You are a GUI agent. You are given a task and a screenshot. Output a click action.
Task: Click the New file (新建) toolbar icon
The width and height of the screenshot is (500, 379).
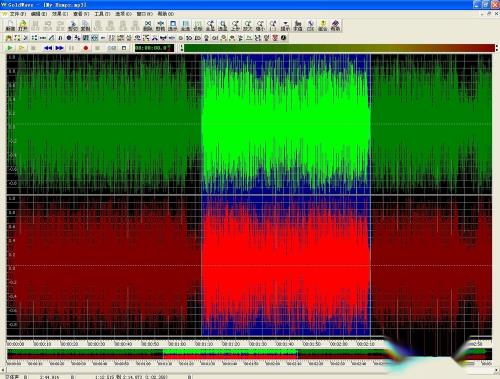coord(10,26)
